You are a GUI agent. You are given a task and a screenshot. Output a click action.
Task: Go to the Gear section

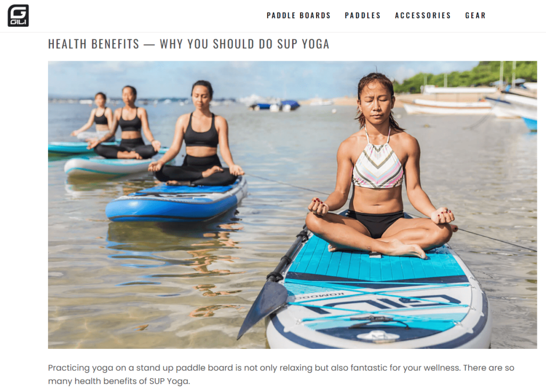[x=475, y=15]
